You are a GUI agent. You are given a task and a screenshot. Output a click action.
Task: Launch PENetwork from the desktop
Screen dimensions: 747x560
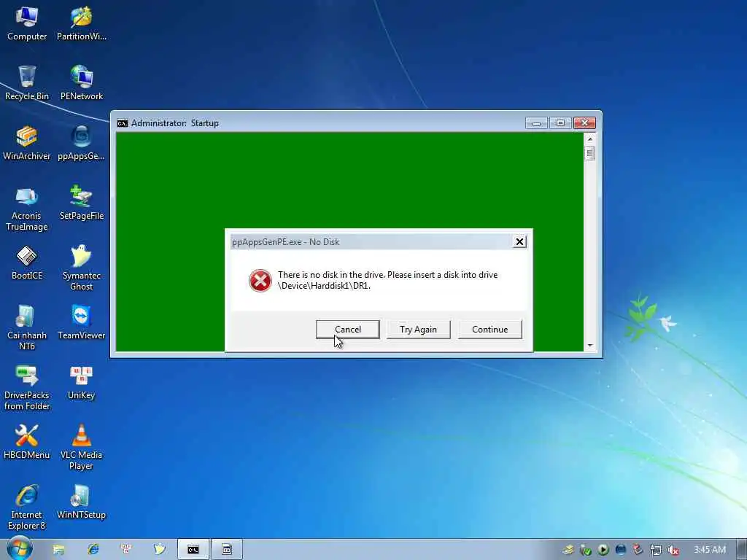coord(82,83)
